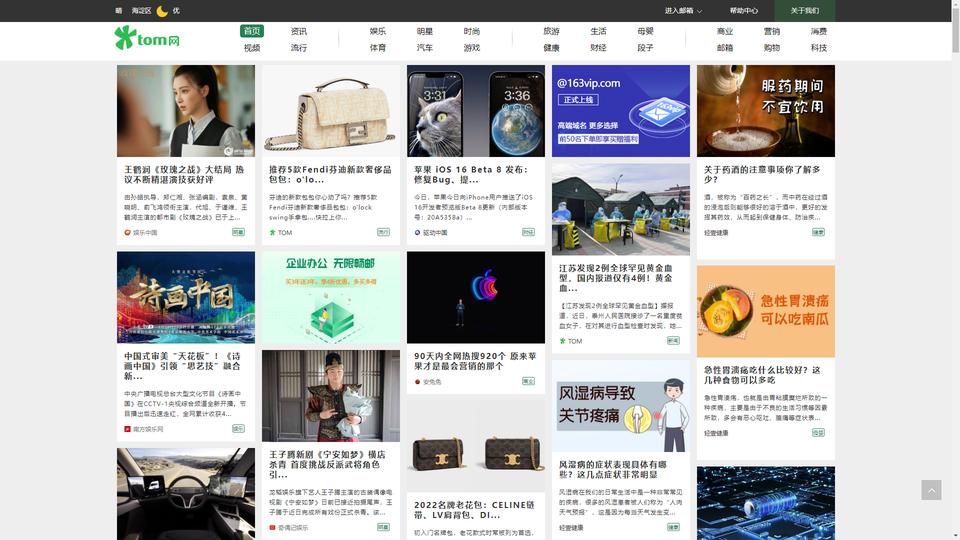Click the category tag badge on the iOS 16 Beta 8 card

[x=528, y=232]
